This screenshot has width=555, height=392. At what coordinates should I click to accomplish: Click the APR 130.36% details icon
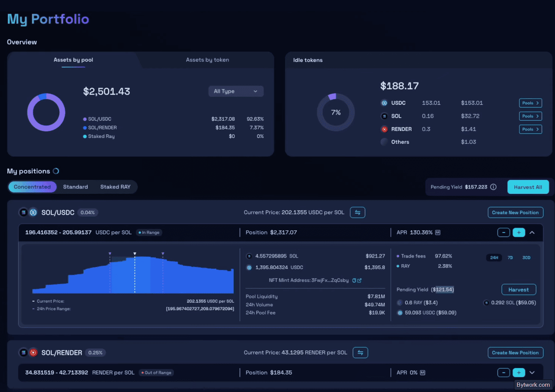tap(438, 233)
